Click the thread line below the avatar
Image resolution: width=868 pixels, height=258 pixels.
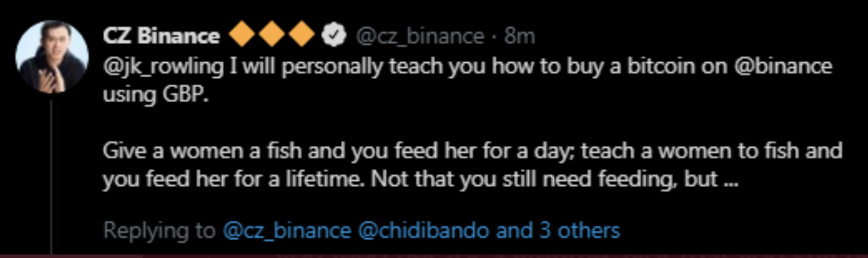52,174
